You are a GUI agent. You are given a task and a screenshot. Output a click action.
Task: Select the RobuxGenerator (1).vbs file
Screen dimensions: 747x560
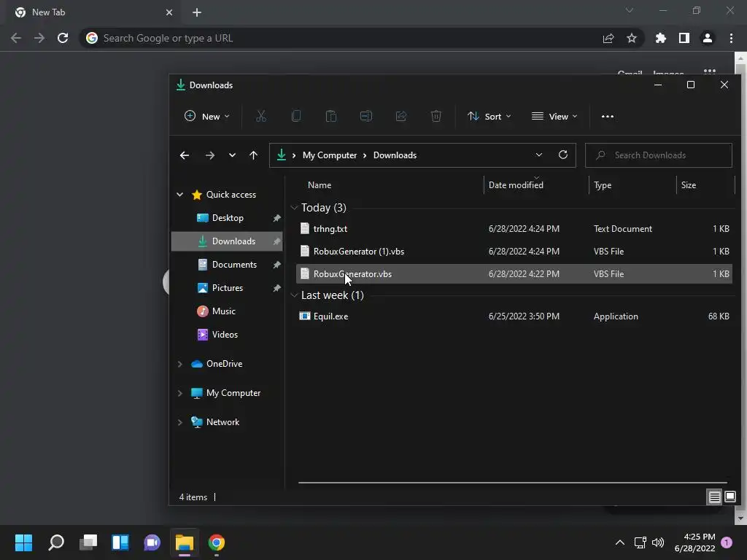pyautogui.click(x=514, y=251)
